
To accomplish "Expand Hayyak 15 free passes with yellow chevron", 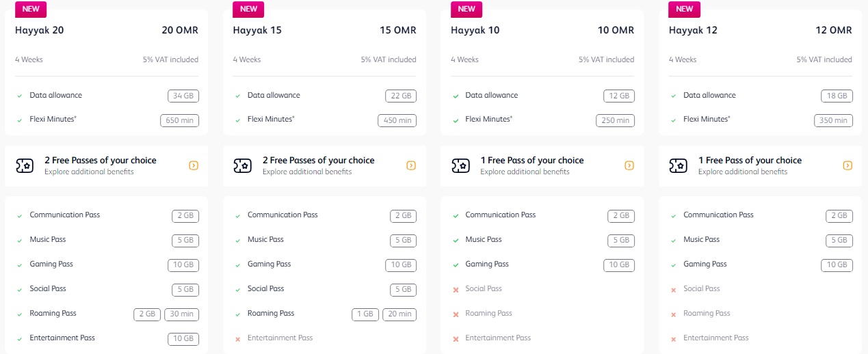I will point(411,165).
